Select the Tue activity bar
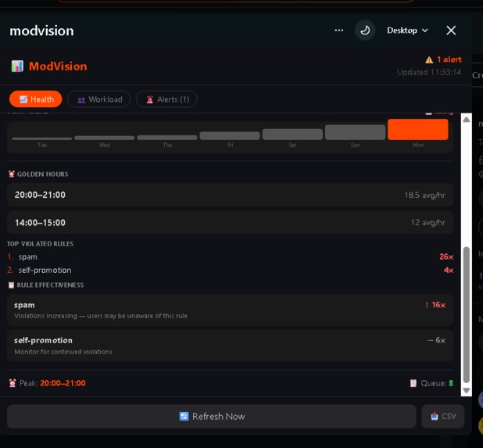Viewport: 483px width, 448px height. click(42, 138)
